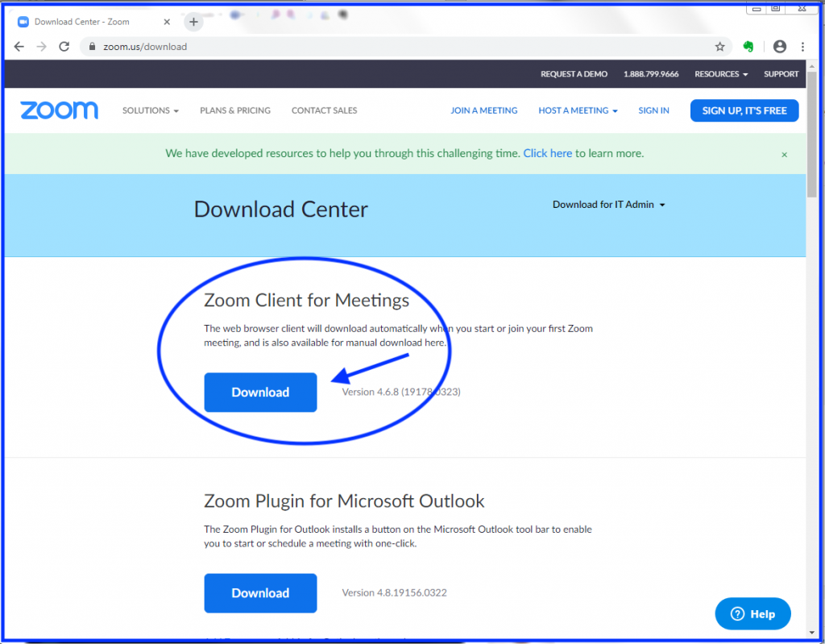The height and width of the screenshot is (644, 825).
Task: Open a new tab with plus button
Action: click(x=193, y=22)
